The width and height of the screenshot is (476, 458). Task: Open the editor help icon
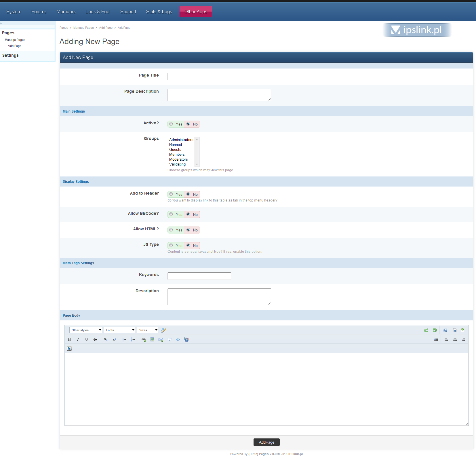445,330
